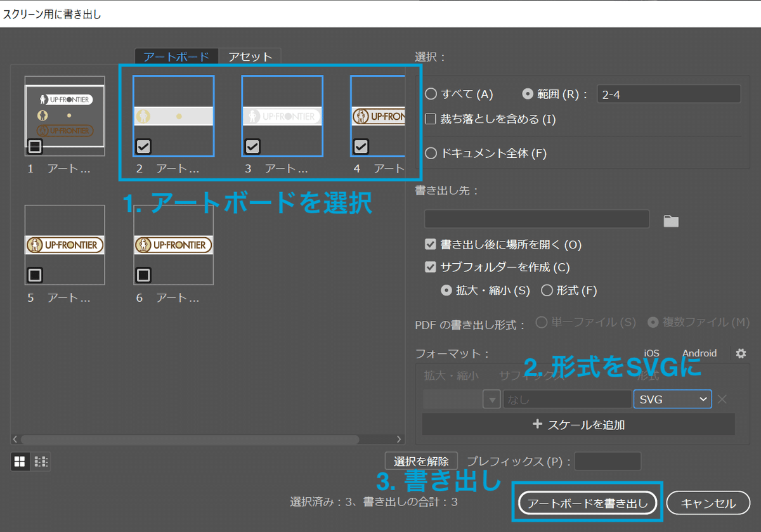The image size is (761, 532).
Task: Select artboard 3 thumbnail
Action: tap(282, 116)
